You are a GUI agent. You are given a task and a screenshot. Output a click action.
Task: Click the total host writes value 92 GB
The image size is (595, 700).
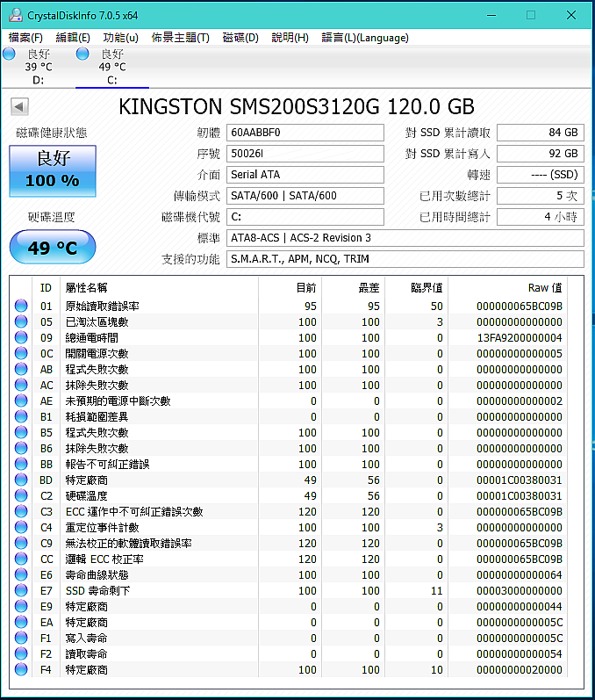[x=541, y=154]
